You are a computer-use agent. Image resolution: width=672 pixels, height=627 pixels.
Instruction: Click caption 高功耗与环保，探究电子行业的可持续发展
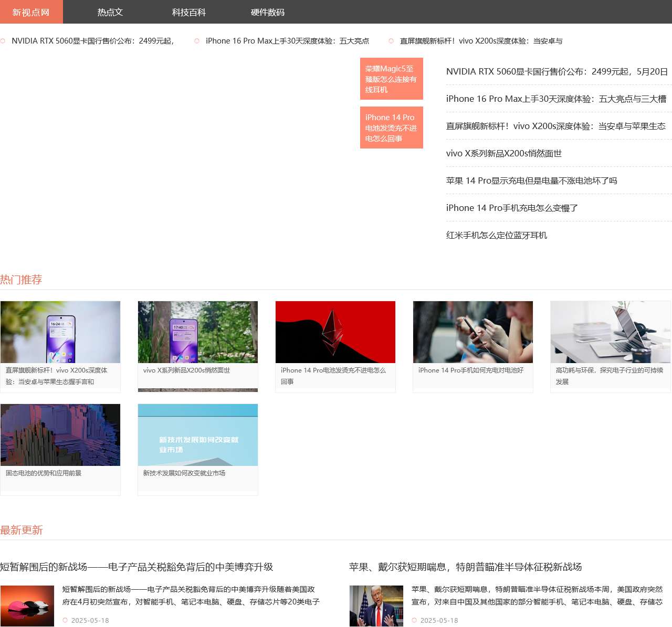610,376
